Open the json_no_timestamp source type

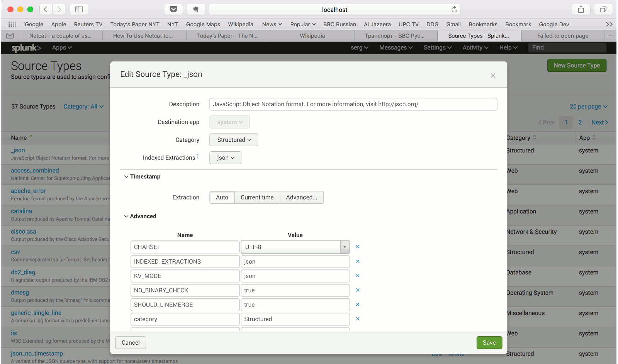tap(37, 354)
